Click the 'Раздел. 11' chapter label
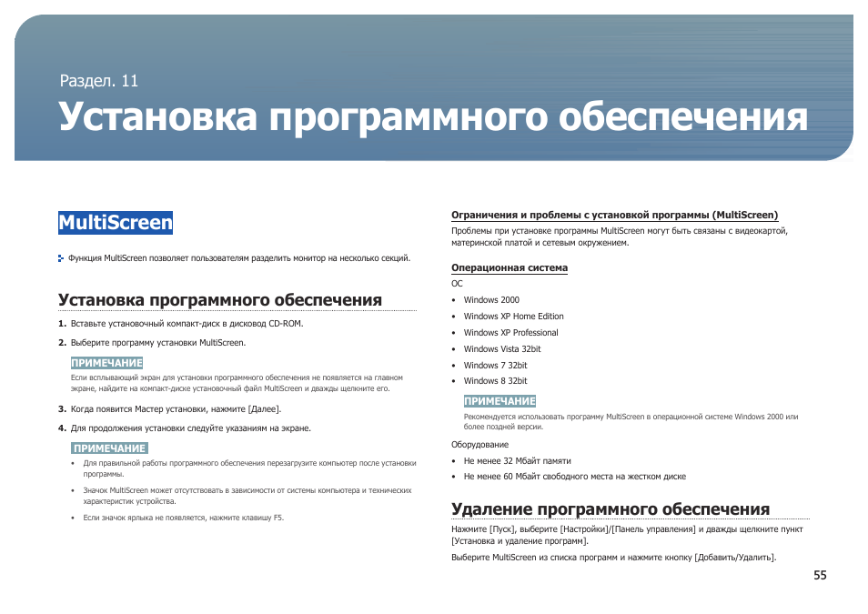The height and width of the screenshot is (614, 868). tap(98, 80)
